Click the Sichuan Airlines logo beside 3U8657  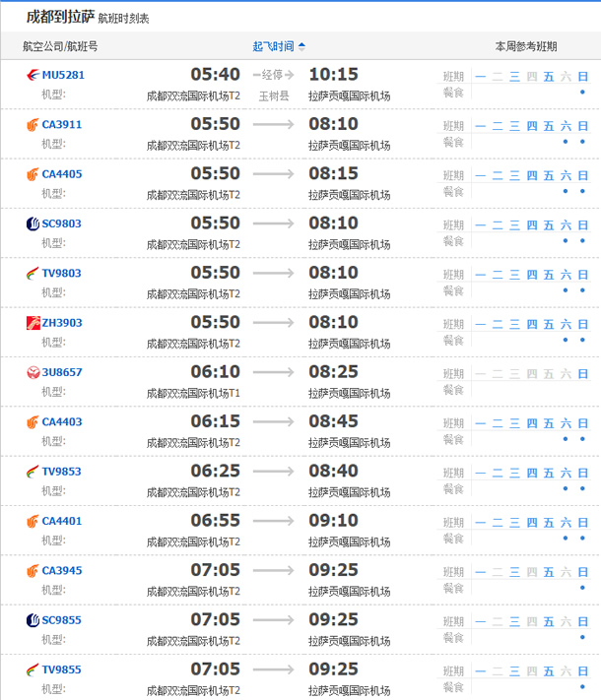click(x=33, y=372)
